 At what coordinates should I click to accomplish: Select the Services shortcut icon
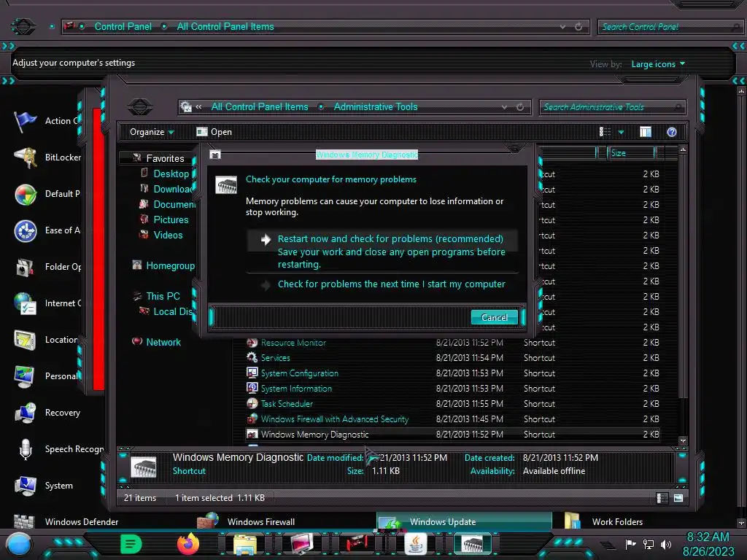point(252,357)
